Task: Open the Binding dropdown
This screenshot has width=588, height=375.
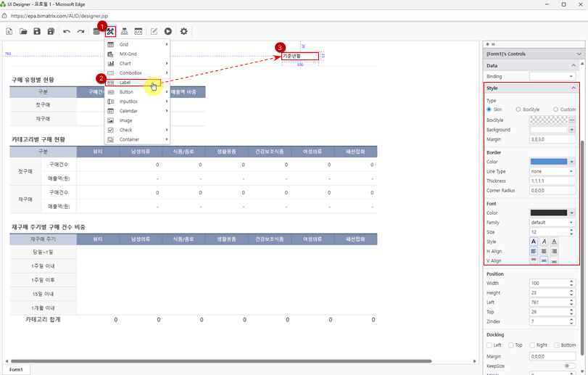Action: point(552,76)
